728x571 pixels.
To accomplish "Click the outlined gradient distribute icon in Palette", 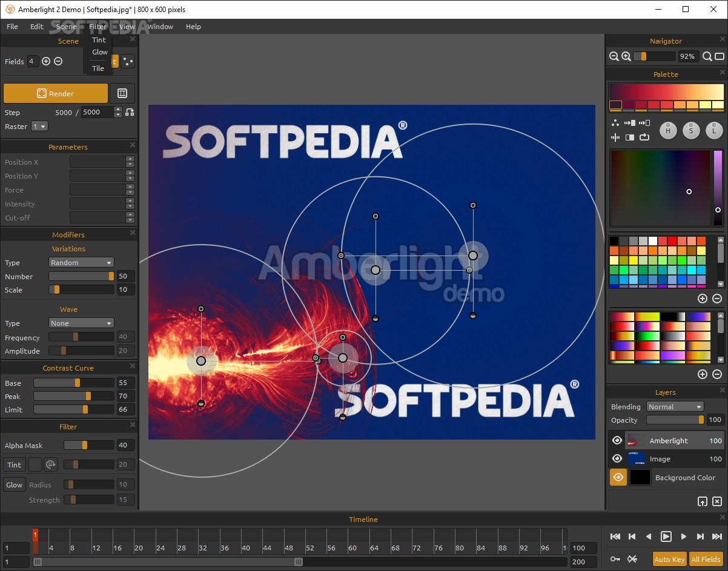I will pyautogui.click(x=644, y=123).
